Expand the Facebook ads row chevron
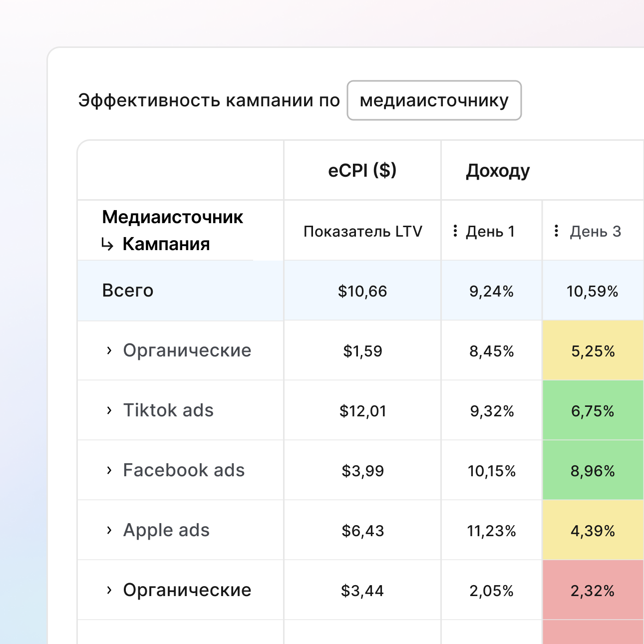644x644 pixels. click(x=109, y=470)
